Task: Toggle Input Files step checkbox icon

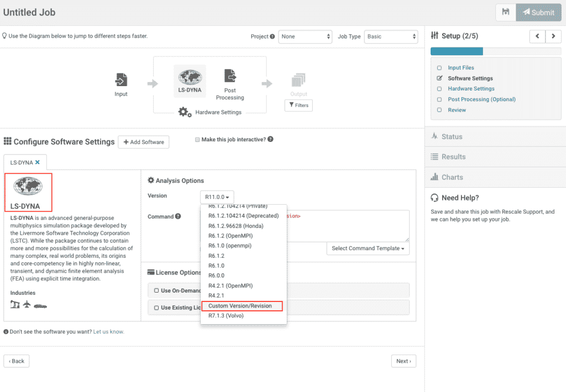Action: coord(439,68)
